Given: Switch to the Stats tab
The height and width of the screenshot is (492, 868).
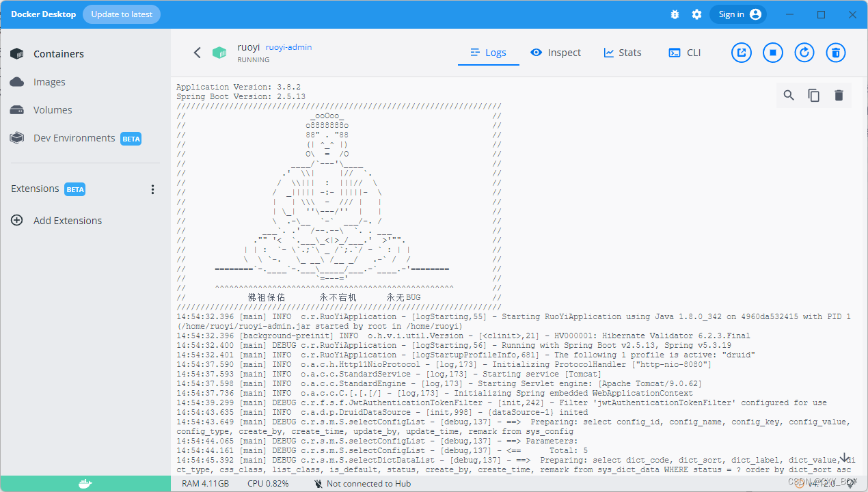Looking at the screenshot, I should coord(623,53).
